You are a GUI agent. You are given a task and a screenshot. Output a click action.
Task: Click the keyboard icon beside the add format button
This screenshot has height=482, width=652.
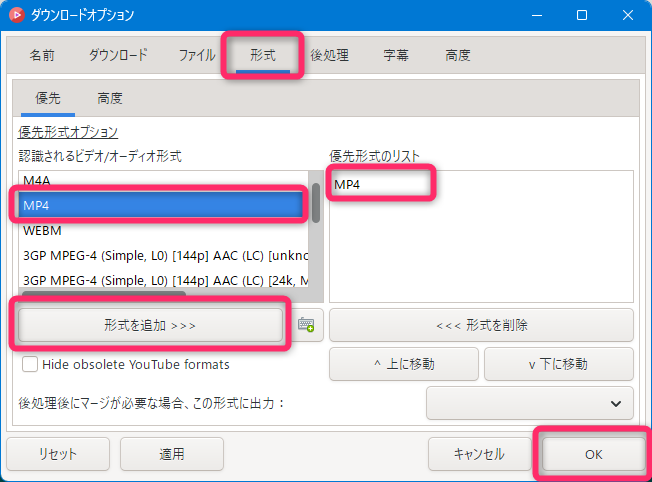coord(306,325)
